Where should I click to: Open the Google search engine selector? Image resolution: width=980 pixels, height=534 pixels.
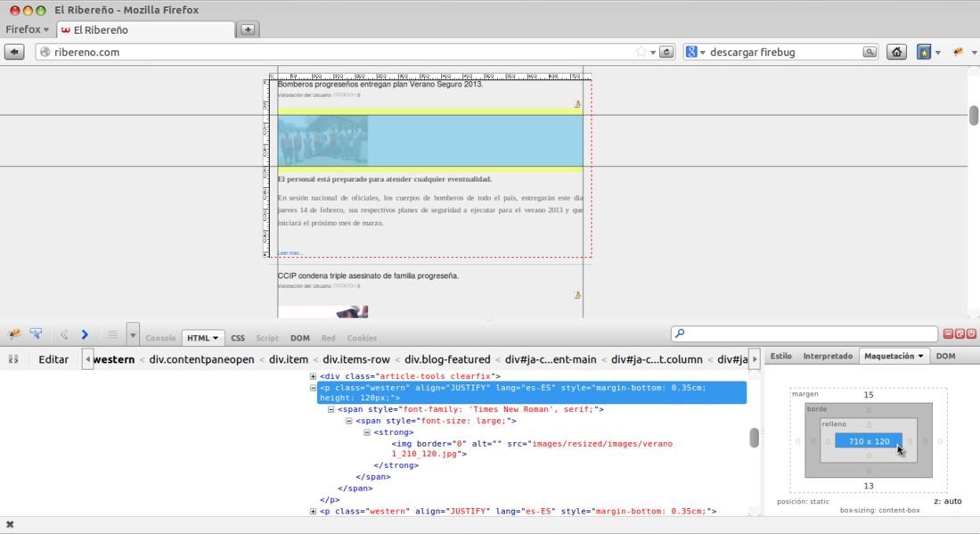coord(695,52)
